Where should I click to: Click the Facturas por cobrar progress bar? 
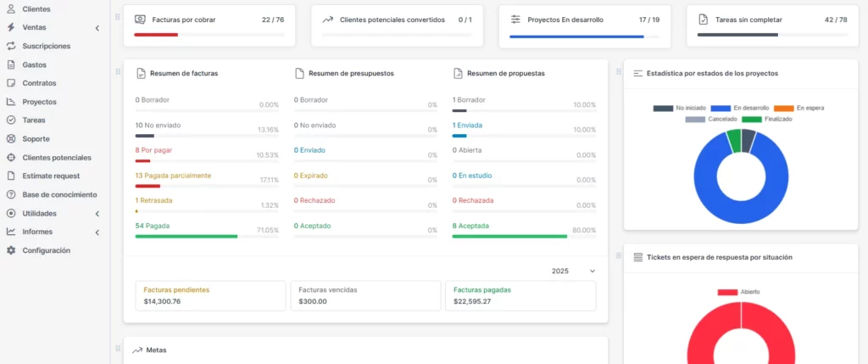click(206, 35)
